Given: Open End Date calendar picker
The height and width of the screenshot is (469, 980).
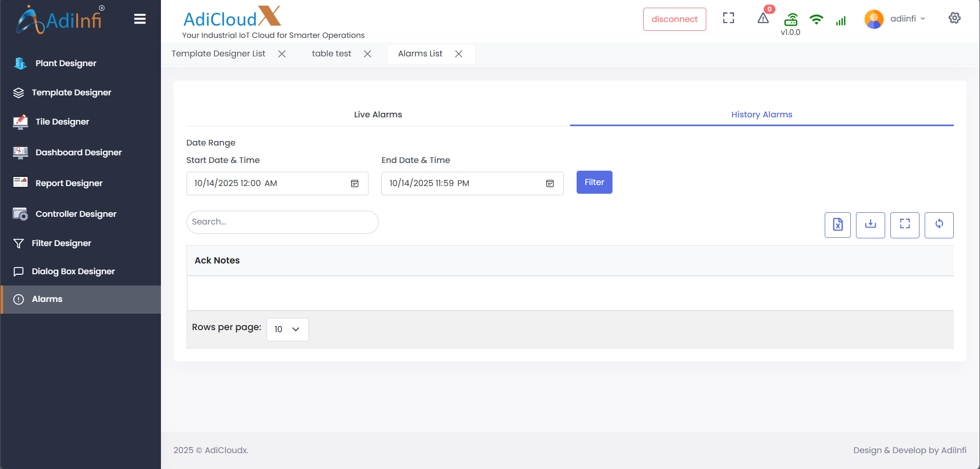Looking at the screenshot, I should 550,183.
